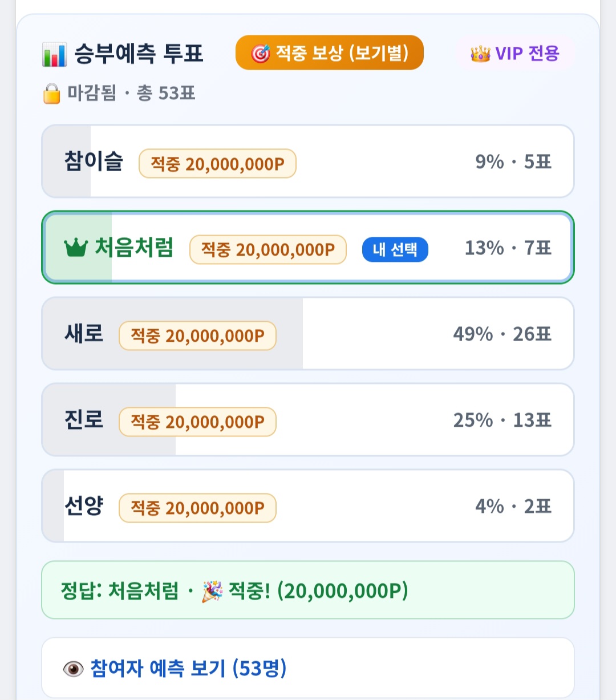Select the 참이슬 vote option
The width and height of the screenshot is (616, 700).
308,161
